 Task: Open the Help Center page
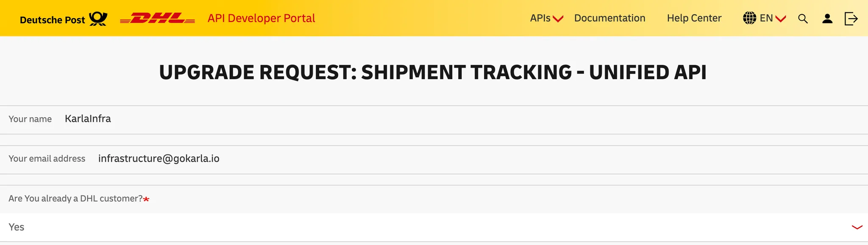click(694, 18)
